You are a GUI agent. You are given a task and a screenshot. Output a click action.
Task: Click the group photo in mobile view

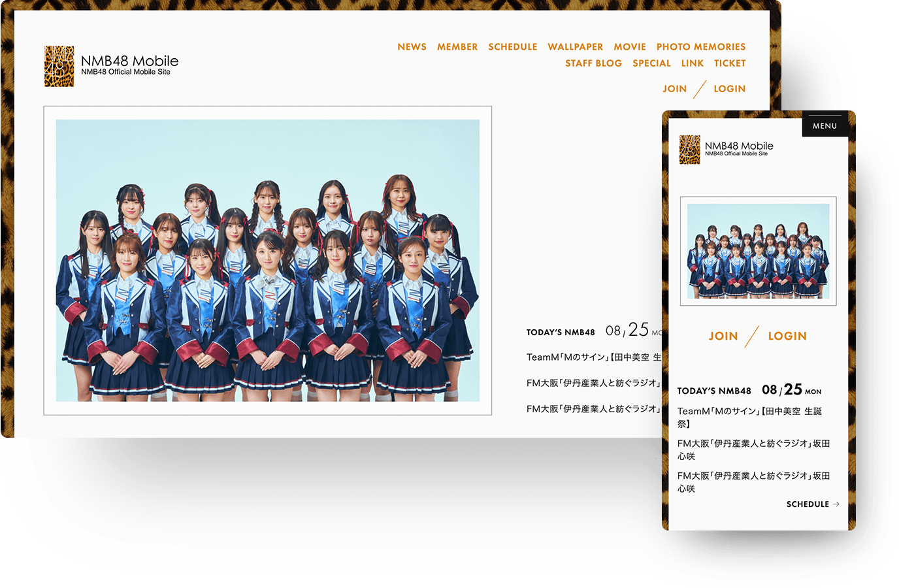pyautogui.click(x=758, y=252)
